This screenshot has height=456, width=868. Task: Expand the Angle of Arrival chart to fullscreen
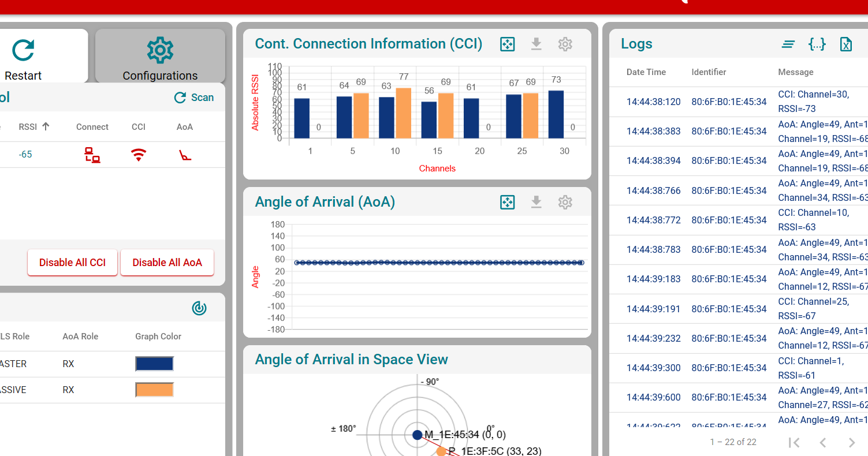pos(507,202)
